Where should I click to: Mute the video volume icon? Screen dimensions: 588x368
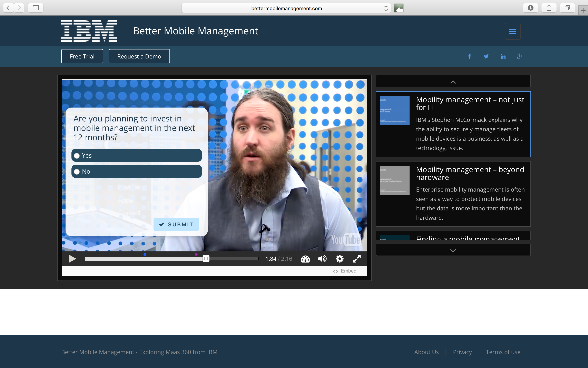pyautogui.click(x=322, y=259)
